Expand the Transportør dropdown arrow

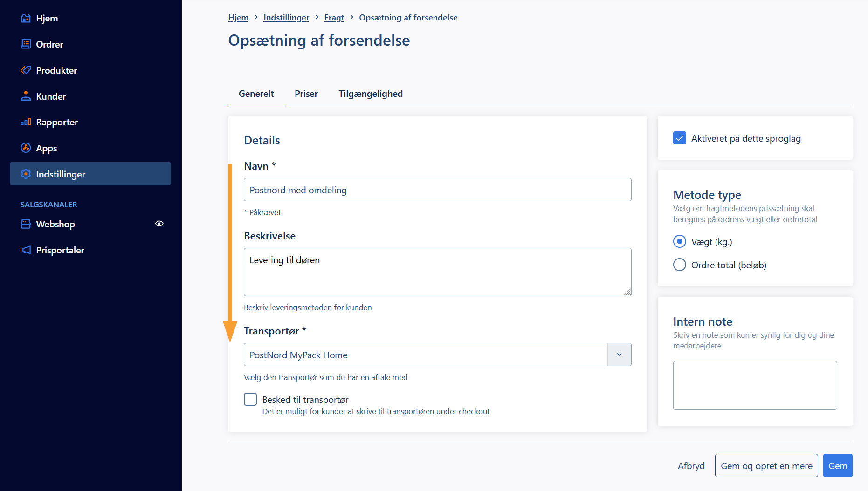620,355
